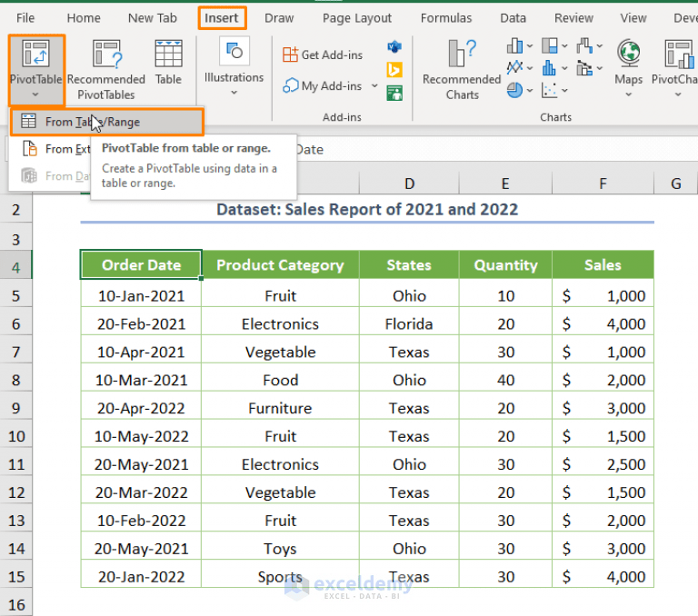Choose From External data menu item
Screen dimensions: 698x616
(50, 149)
